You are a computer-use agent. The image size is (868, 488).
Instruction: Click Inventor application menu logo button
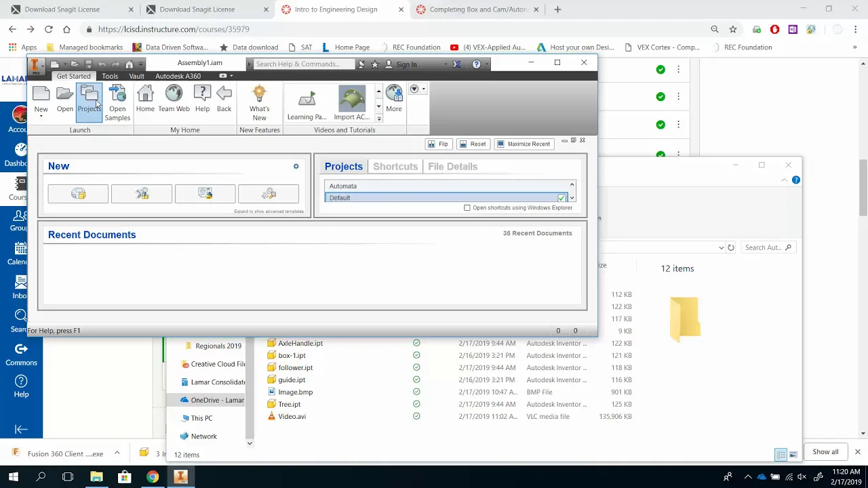[36, 67]
